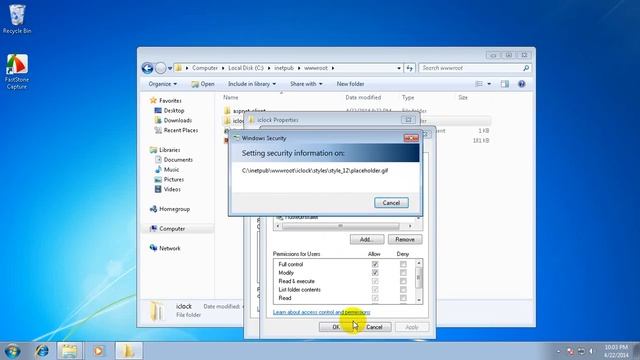Go back in Explorer window
Screen dimensions: 640x360
pos(147,68)
